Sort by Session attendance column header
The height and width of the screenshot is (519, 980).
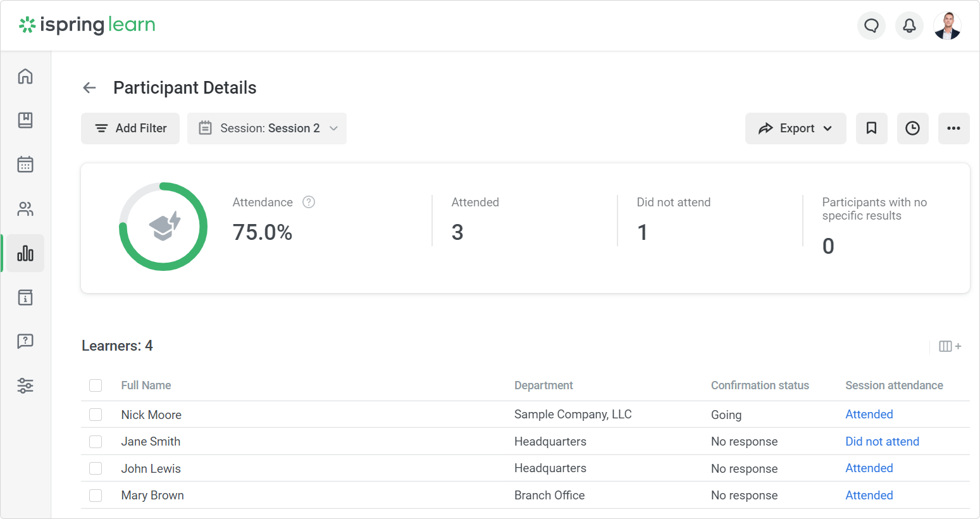pyautogui.click(x=894, y=385)
